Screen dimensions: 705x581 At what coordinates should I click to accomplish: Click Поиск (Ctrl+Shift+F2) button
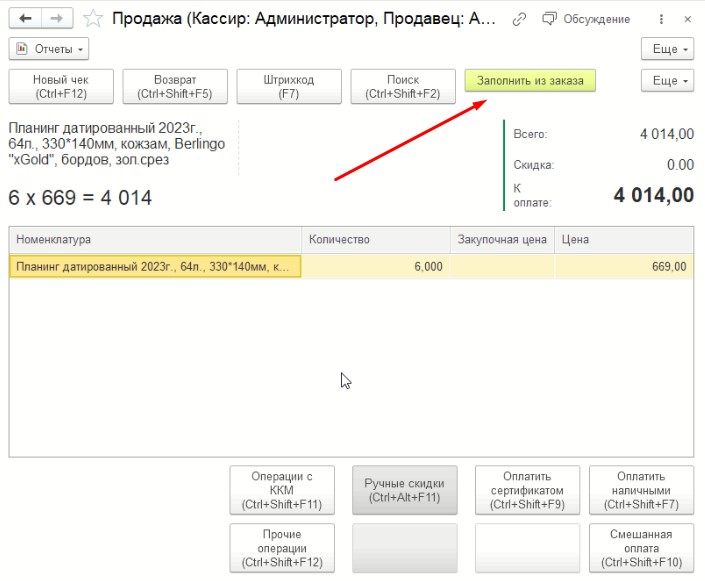click(x=403, y=86)
